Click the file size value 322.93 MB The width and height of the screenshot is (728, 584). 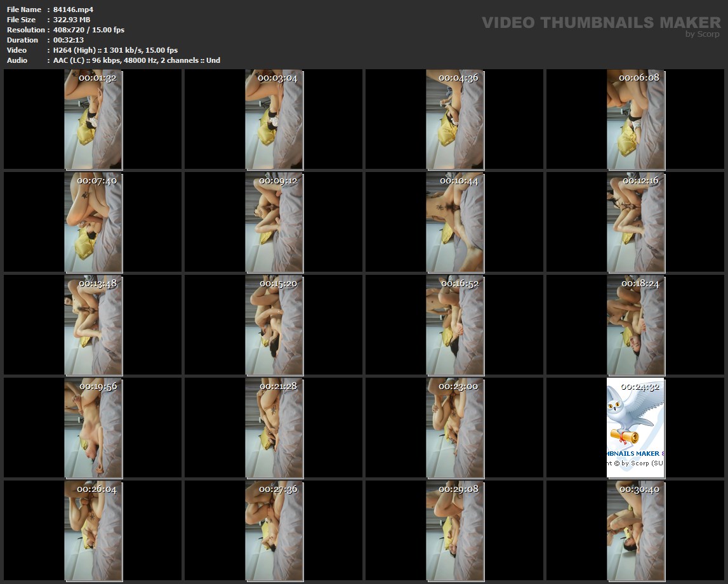72,20
